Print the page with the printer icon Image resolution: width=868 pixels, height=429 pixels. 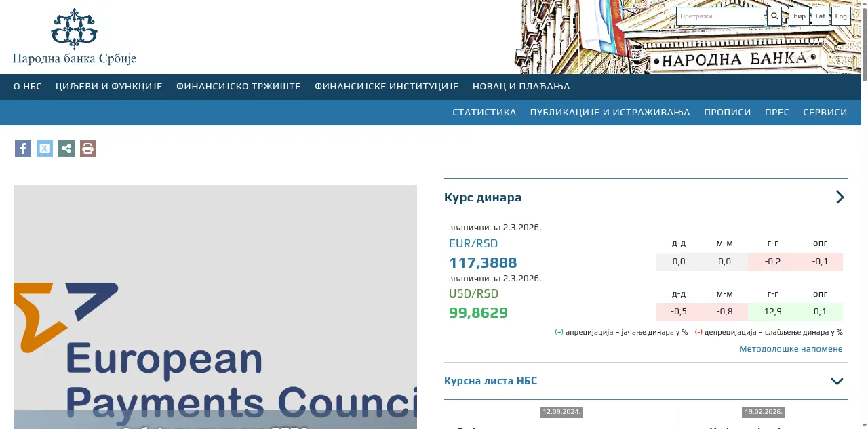tap(88, 148)
